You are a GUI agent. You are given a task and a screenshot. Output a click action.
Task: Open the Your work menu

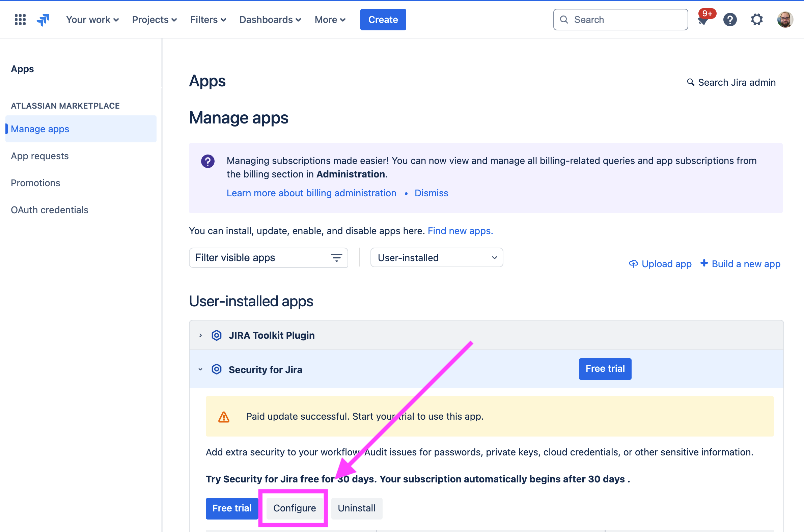point(92,20)
